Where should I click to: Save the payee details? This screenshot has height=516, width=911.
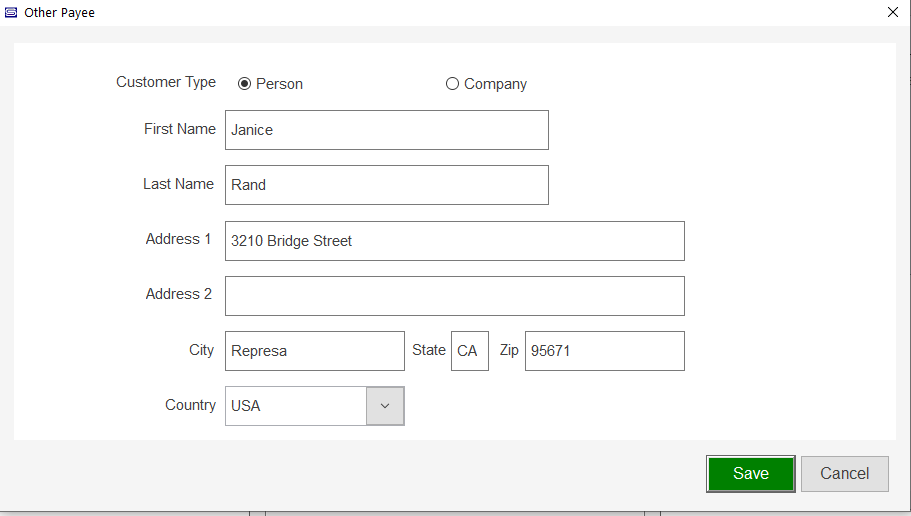point(751,474)
